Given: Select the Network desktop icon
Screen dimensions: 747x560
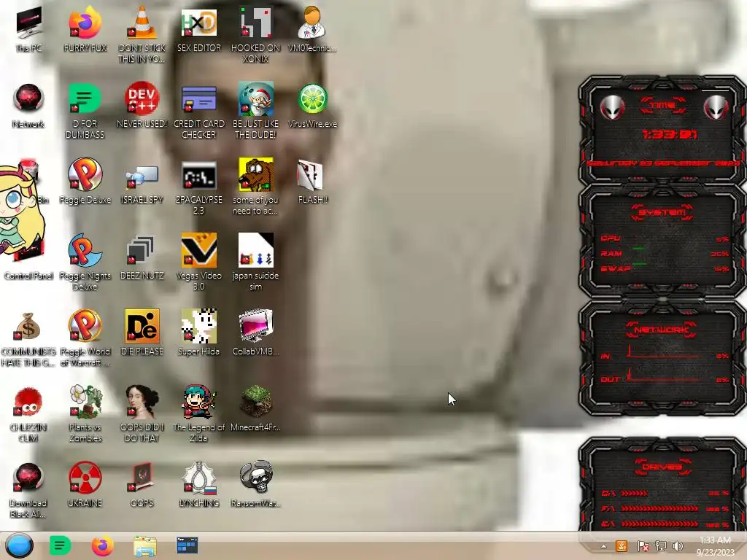Looking at the screenshot, I should (x=28, y=106).
